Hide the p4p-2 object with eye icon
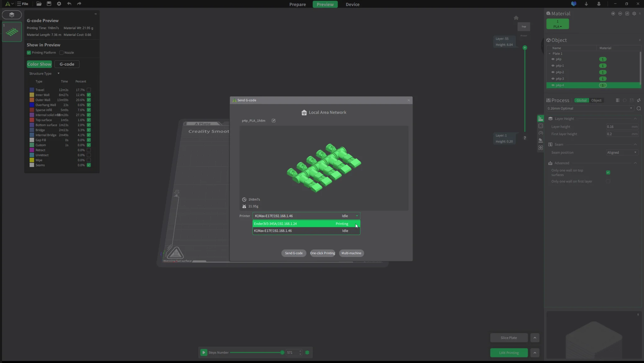Viewport: 644px width, 363px height. point(553,72)
